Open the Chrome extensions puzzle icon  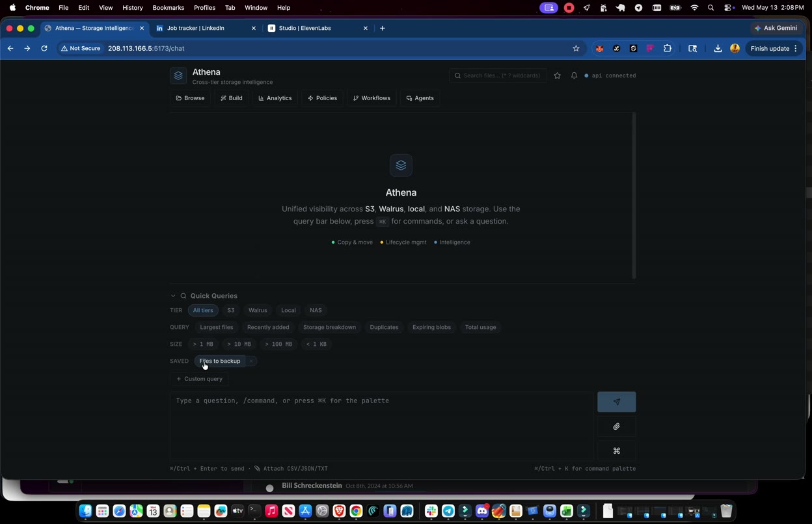coord(667,49)
